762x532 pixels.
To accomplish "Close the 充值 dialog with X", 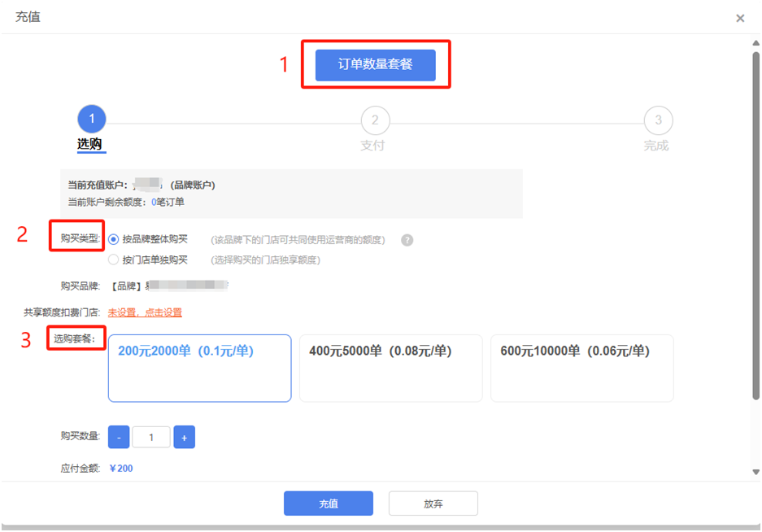I will click(x=739, y=19).
